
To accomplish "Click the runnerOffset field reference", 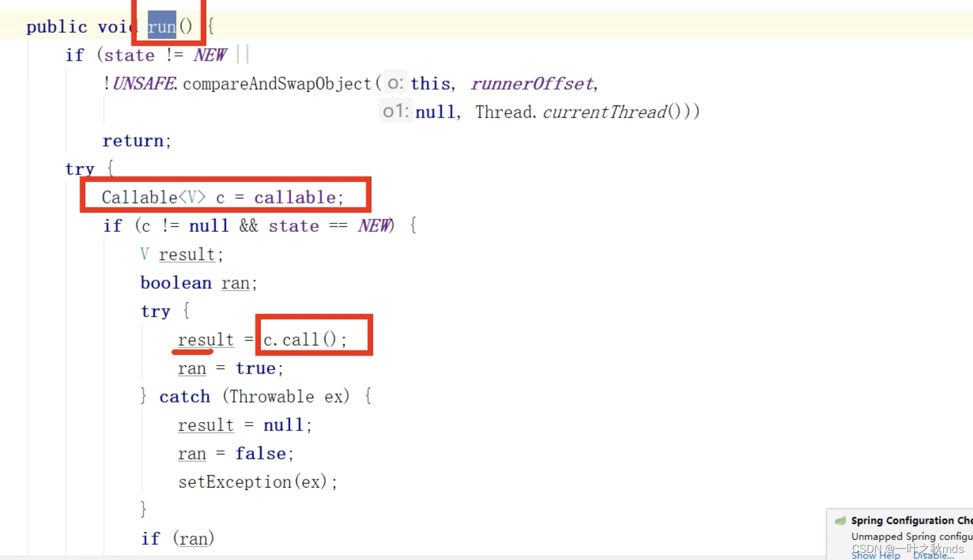I will pos(532,84).
